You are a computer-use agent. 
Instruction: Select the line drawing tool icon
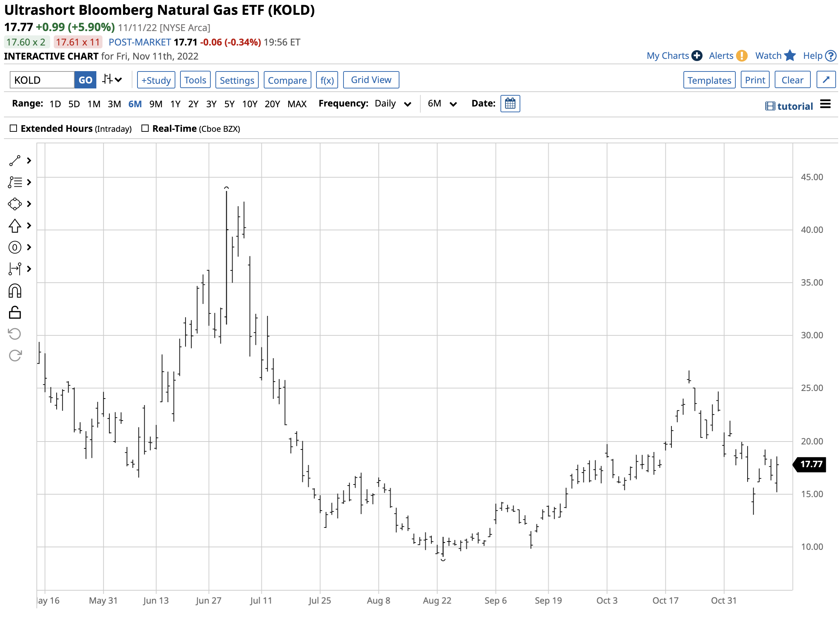tap(14, 161)
